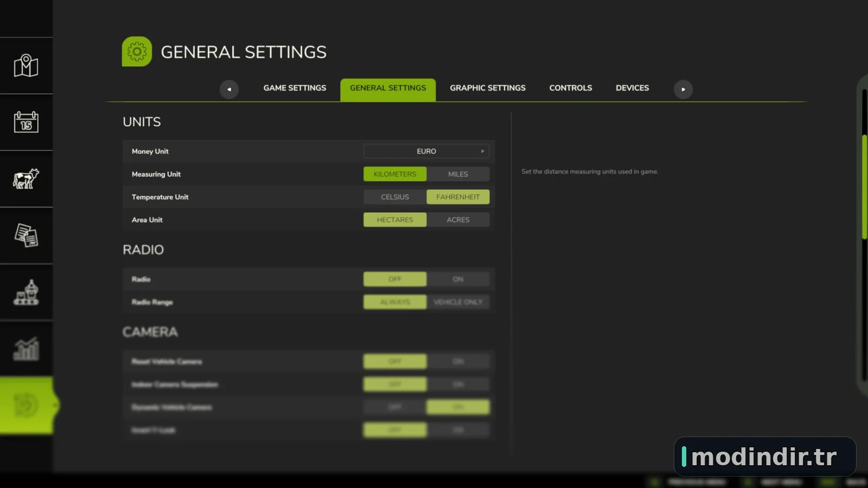The height and width of the screenshot is (488, 868).
Task: Set Area Unit to Hectares
Action: 395,220
